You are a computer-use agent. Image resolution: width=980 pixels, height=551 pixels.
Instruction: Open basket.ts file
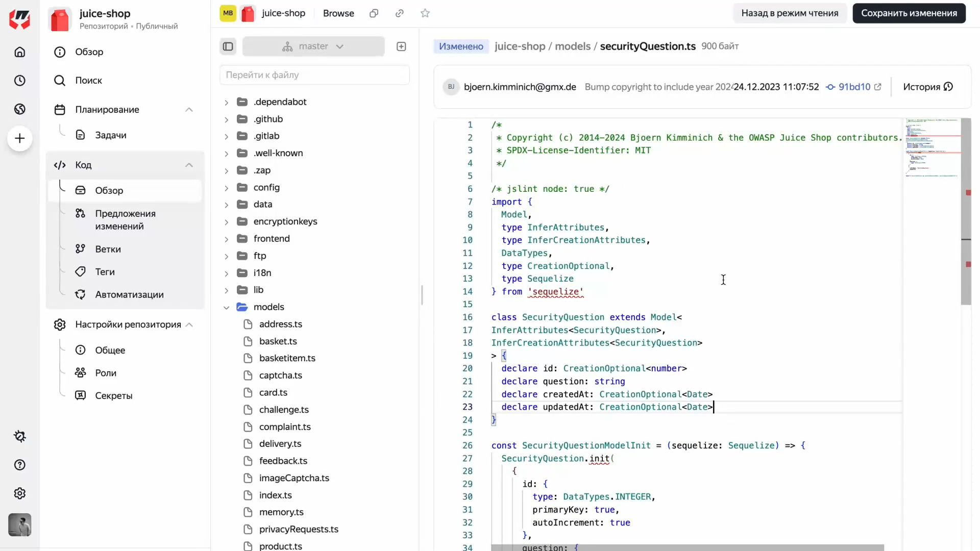click(278, 341)
